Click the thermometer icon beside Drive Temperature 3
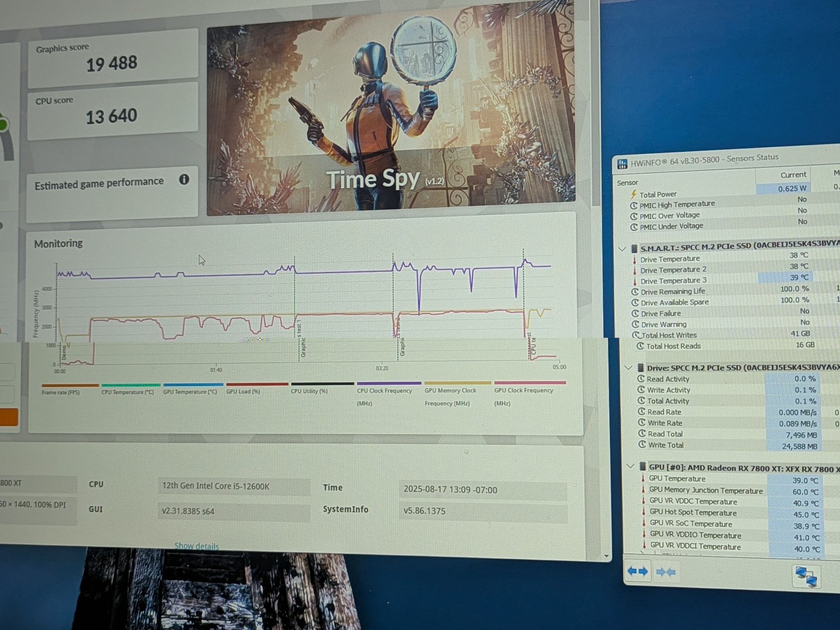Image resolution: width=840 pixels, height=630 pixels. point(635,281)
